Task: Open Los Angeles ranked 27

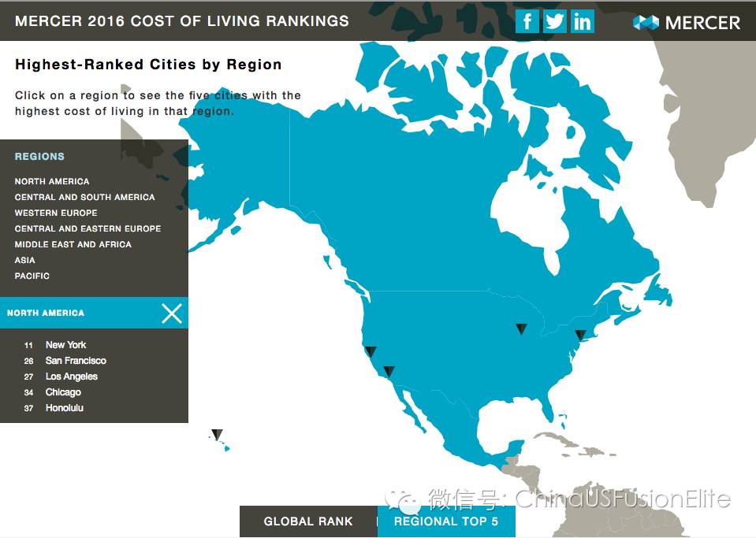Action: pyautogui.click(x=61, y=377)
